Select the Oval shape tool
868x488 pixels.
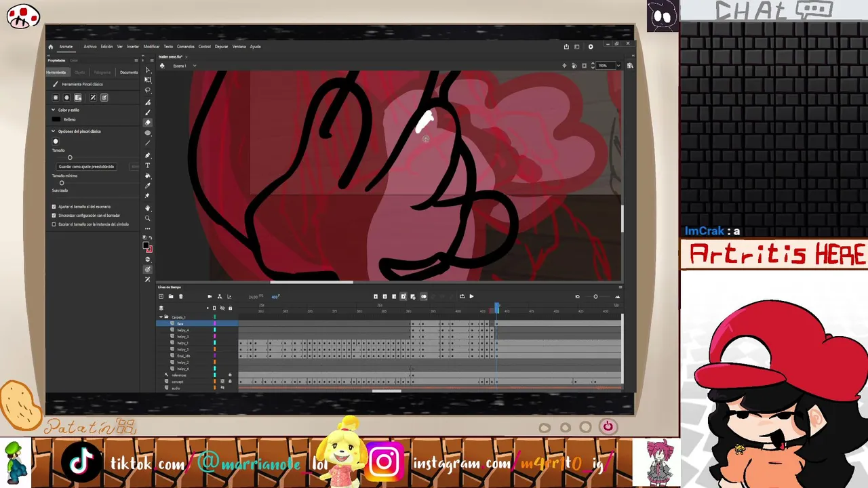148,133
